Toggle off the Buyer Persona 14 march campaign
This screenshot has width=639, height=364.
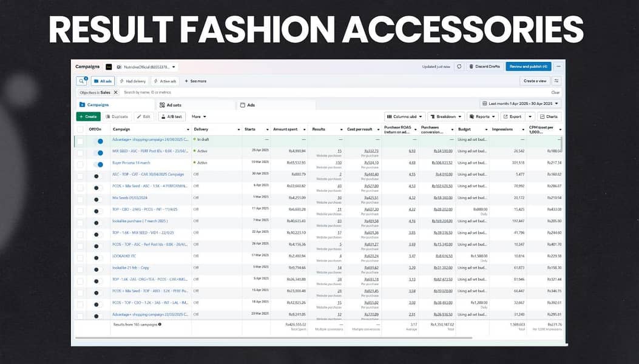98,163
